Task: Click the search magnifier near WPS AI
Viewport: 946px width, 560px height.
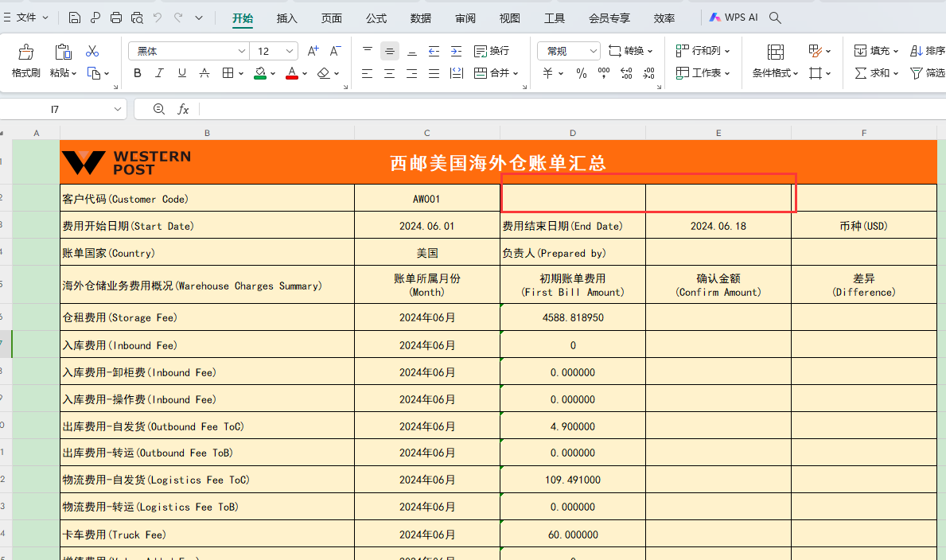Action: [x=775, y=18]
